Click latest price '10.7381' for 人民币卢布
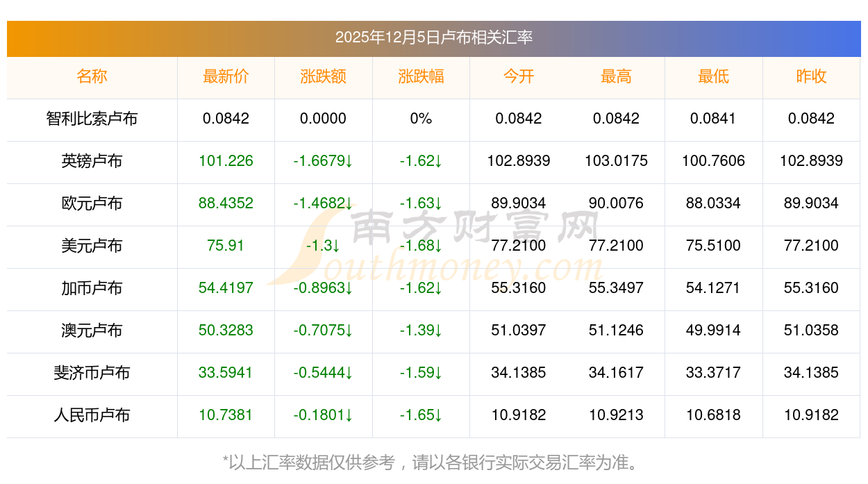 point(226,415)
